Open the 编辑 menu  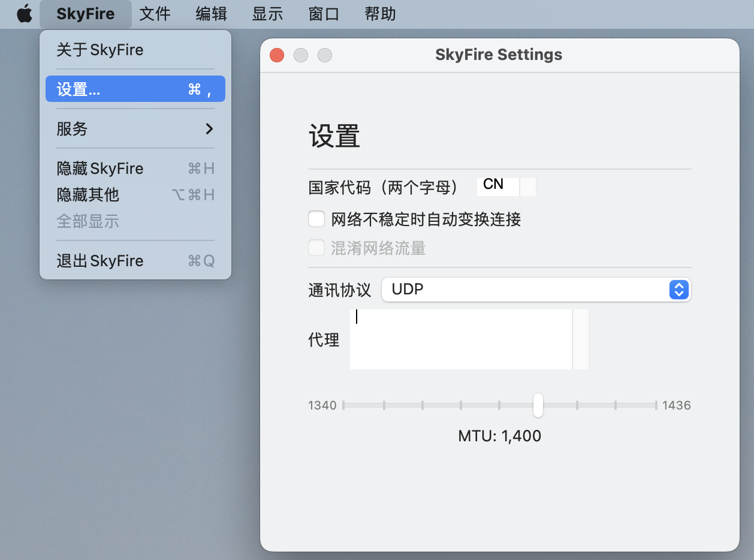(x=212, y=14)
